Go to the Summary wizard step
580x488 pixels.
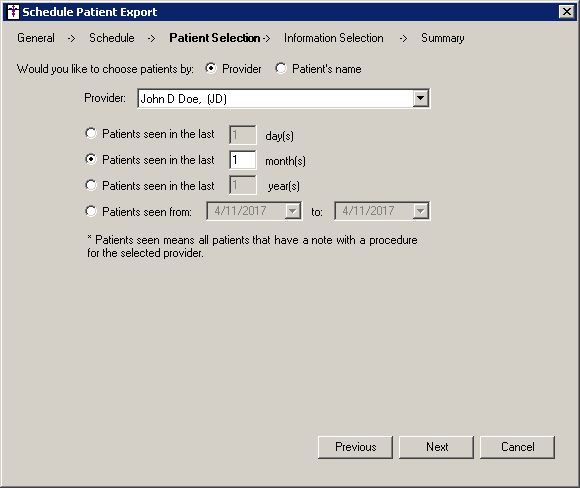442,38
